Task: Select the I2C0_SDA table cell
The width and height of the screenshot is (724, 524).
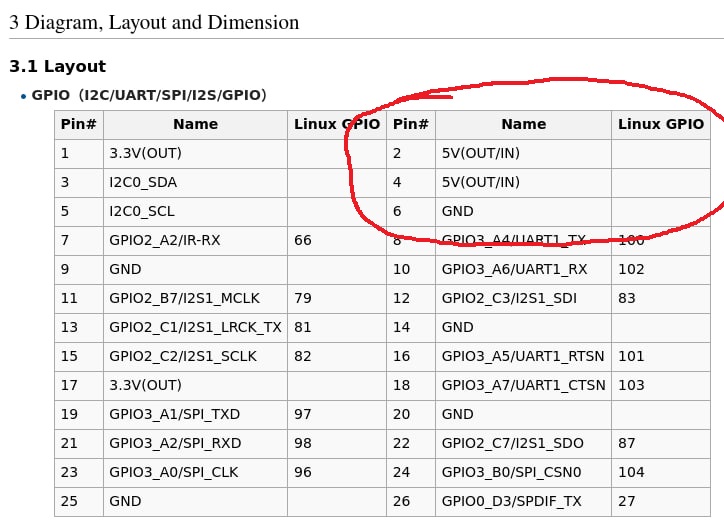Action: pyautogui.click(x=143, y=182)
